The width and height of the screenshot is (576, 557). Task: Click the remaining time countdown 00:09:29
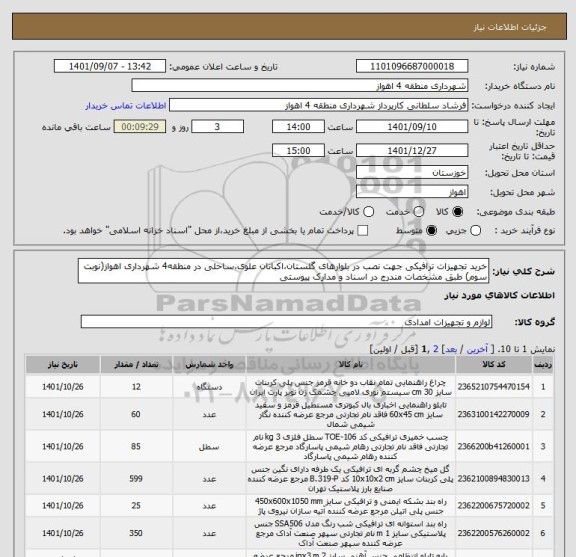(x=140, y=127)
